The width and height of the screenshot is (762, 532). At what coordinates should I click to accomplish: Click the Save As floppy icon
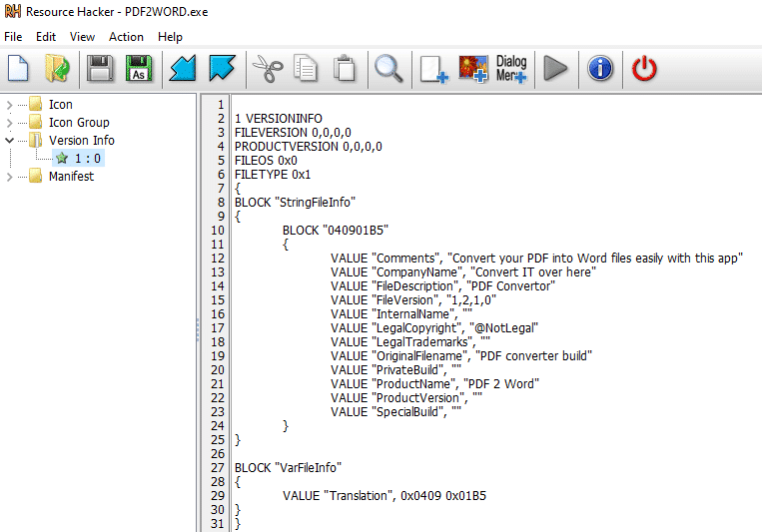(x=139, y=68)
